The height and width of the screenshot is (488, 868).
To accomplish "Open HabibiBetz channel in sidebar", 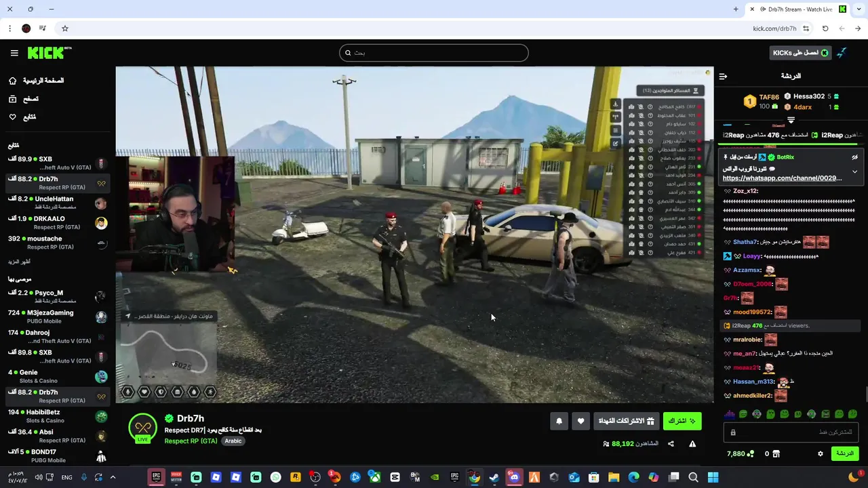I will (57, 416).
